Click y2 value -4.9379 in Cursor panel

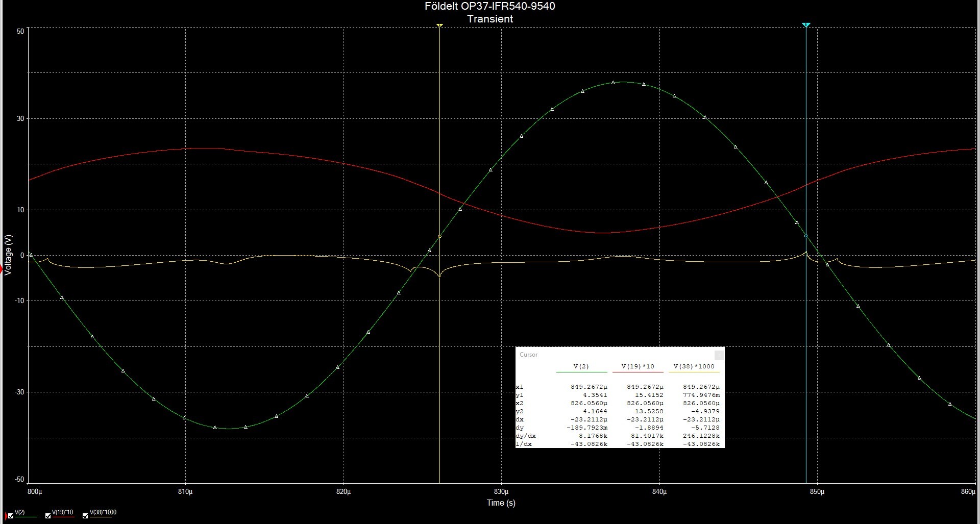coord(706,411)
